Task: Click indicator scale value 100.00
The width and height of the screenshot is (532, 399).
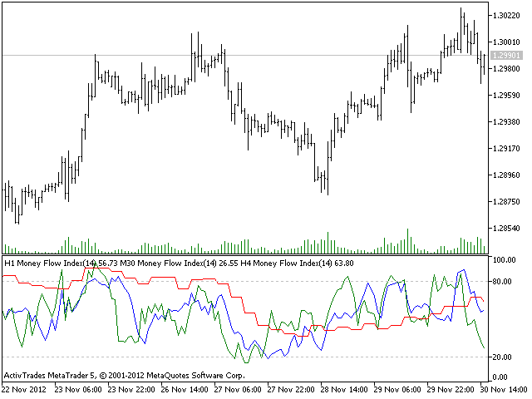Action: coord(505,260)
